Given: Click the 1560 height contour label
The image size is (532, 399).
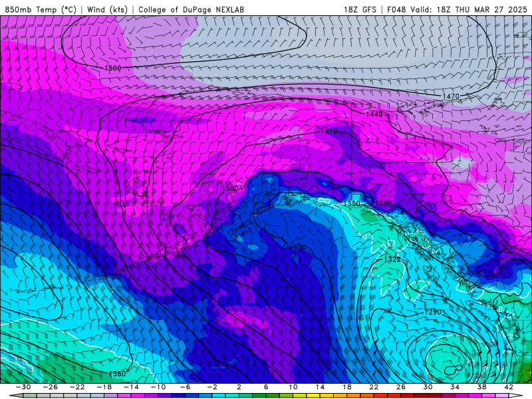Looking at the screenshot, I should click(118, 374).
